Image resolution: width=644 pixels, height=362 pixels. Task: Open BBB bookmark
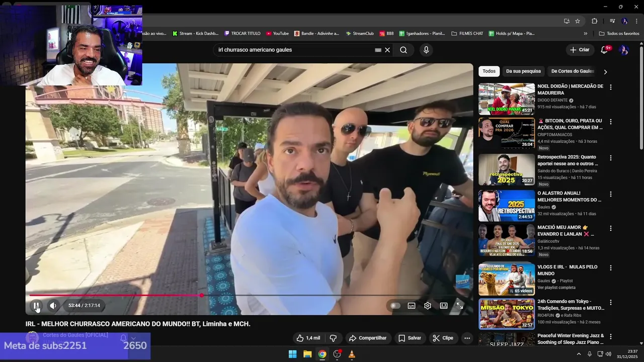coord(387,34)
